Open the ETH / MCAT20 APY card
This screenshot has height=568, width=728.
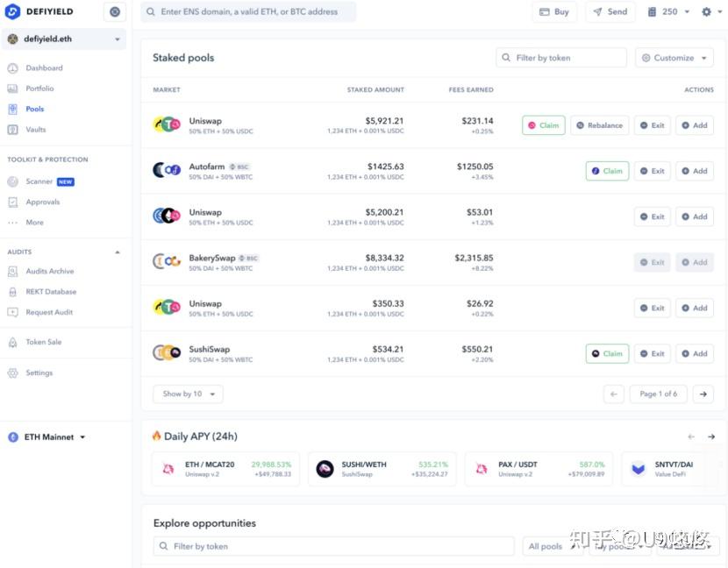[x=226, y=469]
